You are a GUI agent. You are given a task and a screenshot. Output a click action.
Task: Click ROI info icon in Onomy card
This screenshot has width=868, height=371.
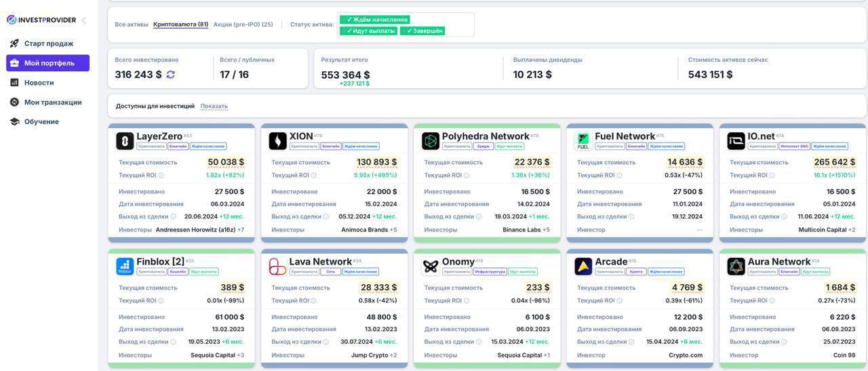point(466,301)
